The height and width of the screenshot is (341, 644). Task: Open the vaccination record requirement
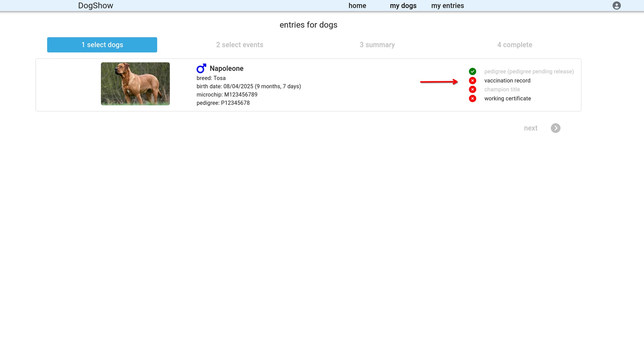point(507,81)
